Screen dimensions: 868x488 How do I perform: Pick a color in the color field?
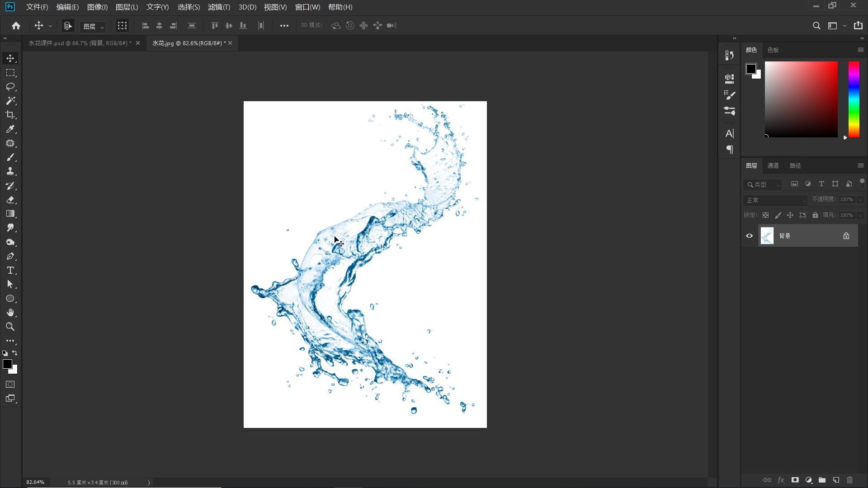[x=801, y=99]
